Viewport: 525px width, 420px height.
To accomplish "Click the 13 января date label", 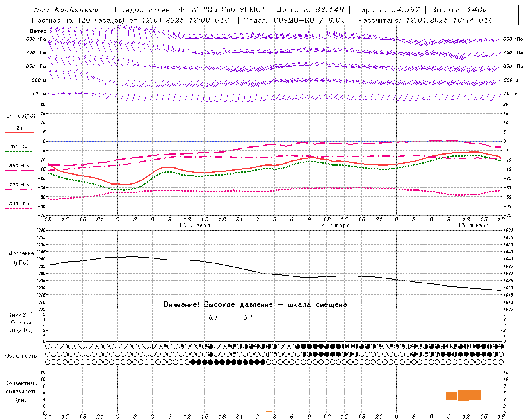I will pos(194,226).
